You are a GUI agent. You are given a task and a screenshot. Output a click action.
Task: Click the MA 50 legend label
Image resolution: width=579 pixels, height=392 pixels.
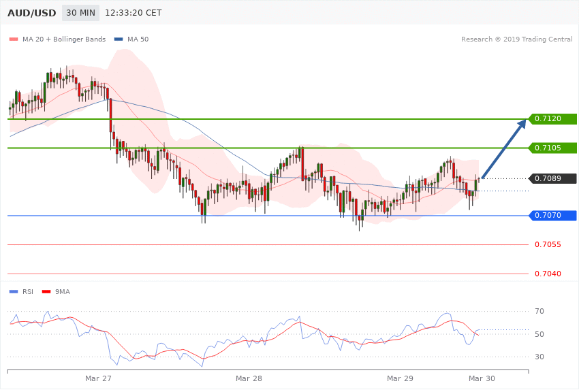[x=138, y=39]
